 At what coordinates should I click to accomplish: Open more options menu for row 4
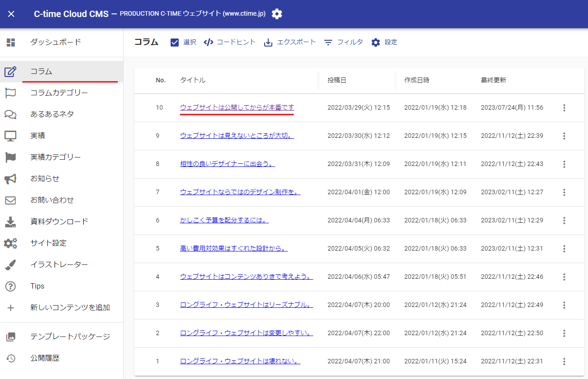click(564, 277)
